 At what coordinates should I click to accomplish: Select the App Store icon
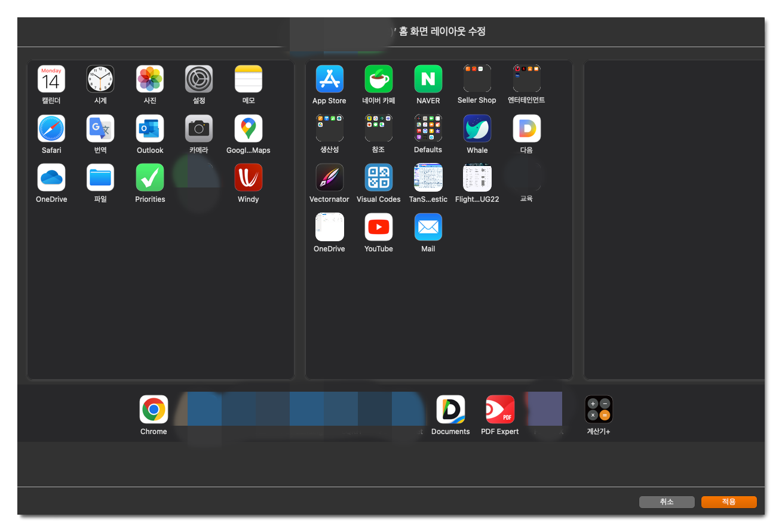330,79
